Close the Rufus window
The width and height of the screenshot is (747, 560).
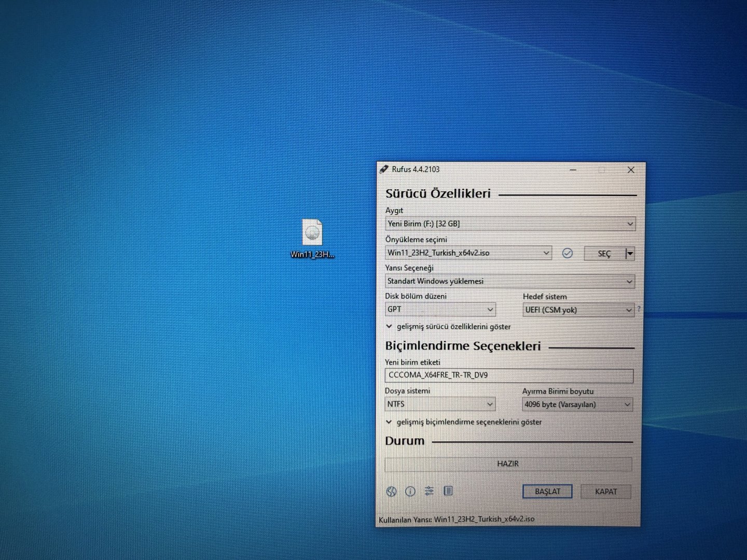tap(631, 170)
